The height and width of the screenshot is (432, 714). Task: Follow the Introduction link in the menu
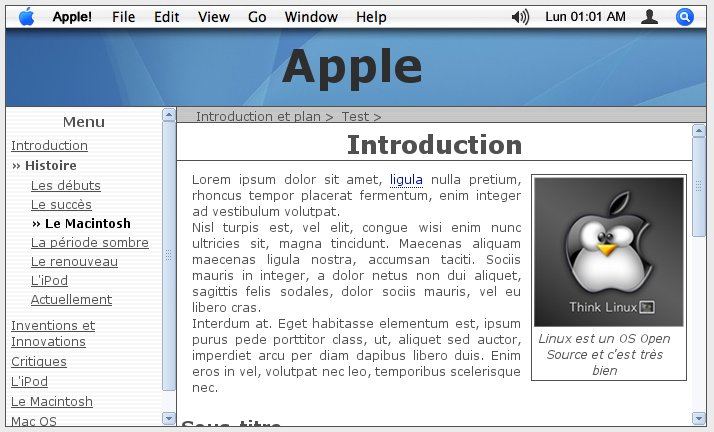pos(49,146)
